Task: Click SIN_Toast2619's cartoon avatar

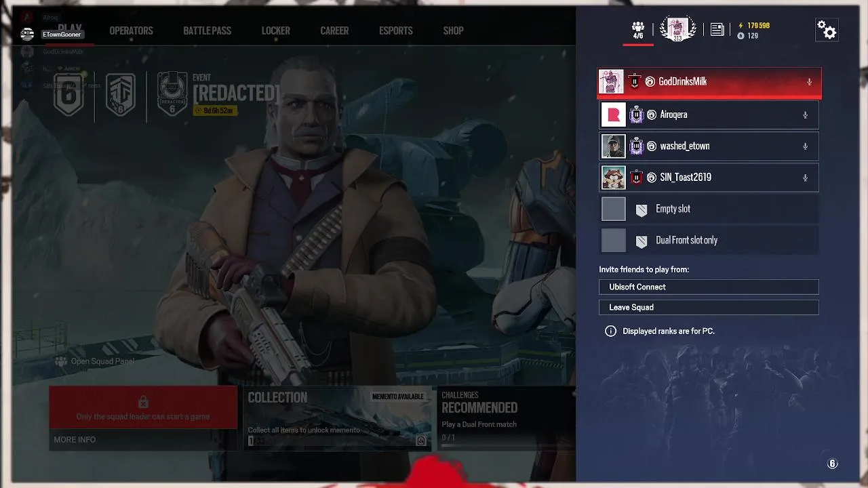Action: pyautogui.click(x=614, y=177)
